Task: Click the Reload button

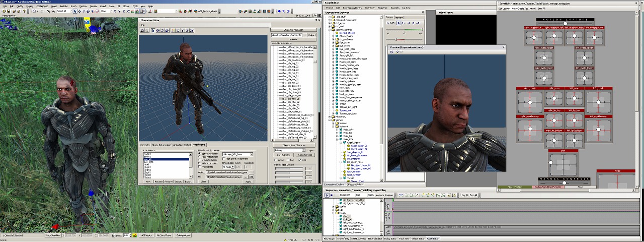Action: click(311, 35)
